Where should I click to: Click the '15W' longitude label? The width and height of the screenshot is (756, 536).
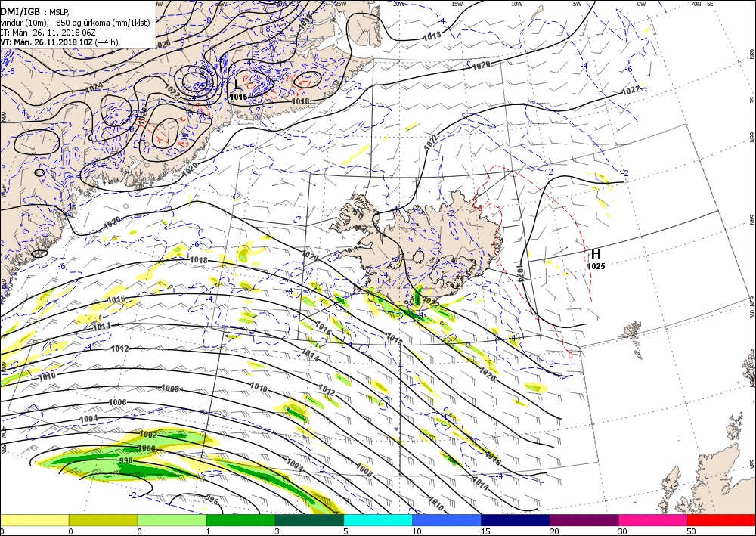click(457, 3)
